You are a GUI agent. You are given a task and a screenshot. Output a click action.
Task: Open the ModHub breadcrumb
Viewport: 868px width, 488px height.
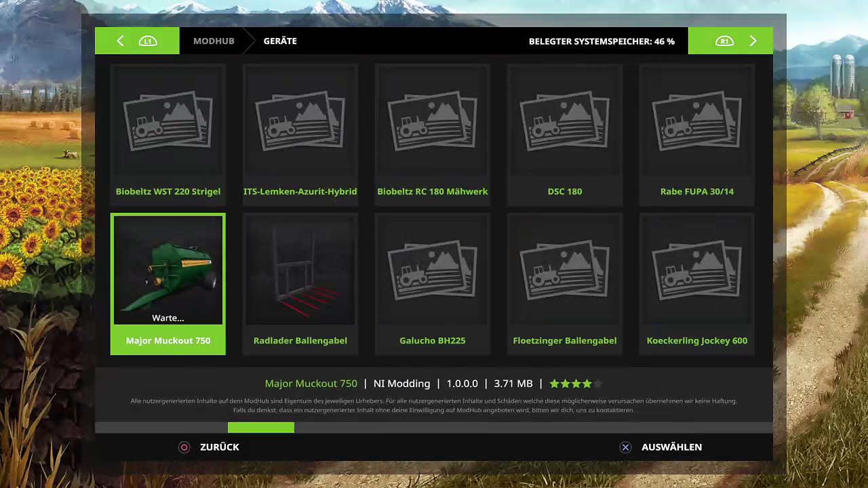point(214,41)
